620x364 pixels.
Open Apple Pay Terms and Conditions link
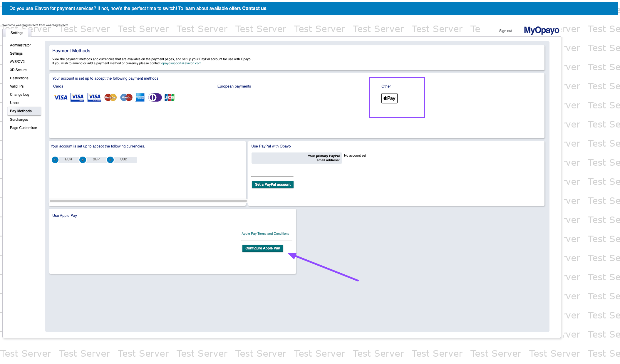pyautogui.click(x=265, y=234)
